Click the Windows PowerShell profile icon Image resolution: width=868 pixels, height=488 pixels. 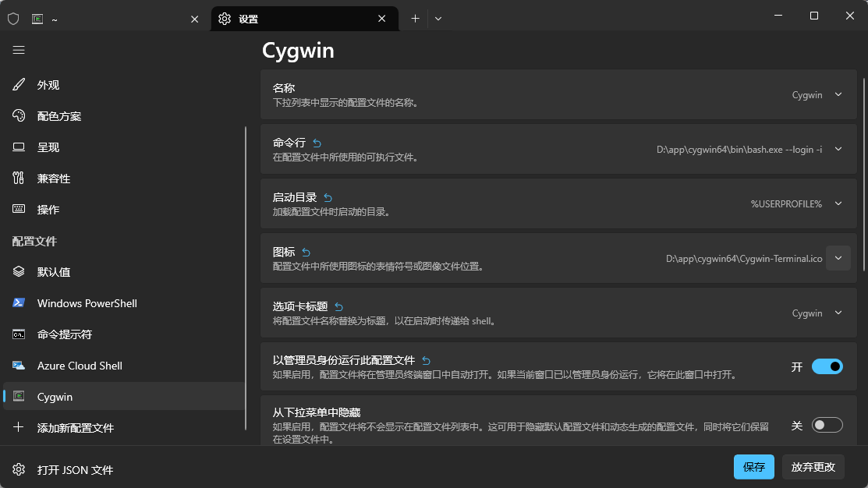click(x=19, y=302)
